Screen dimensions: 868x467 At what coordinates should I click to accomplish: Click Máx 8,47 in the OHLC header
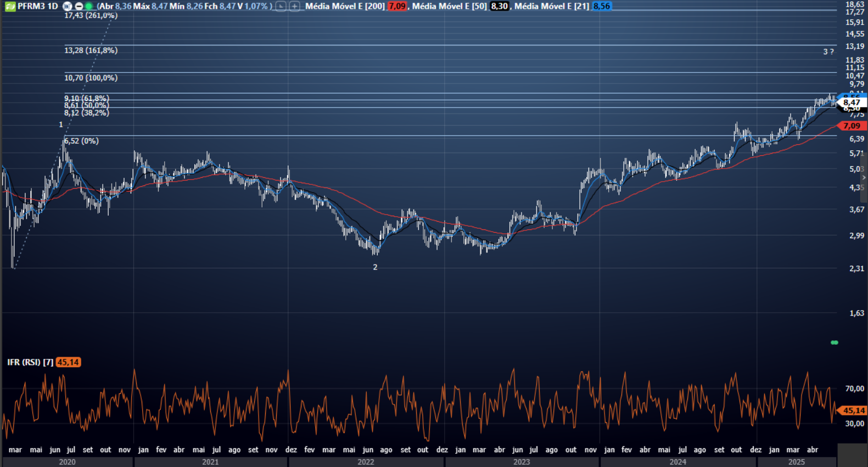pyautogui.click(x=150, y=6)
